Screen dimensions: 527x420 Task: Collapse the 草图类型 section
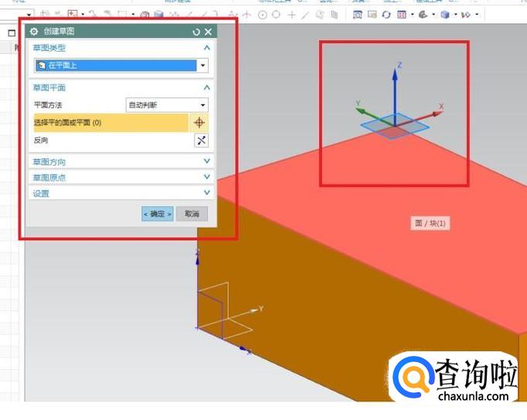(x=206, y=48)
